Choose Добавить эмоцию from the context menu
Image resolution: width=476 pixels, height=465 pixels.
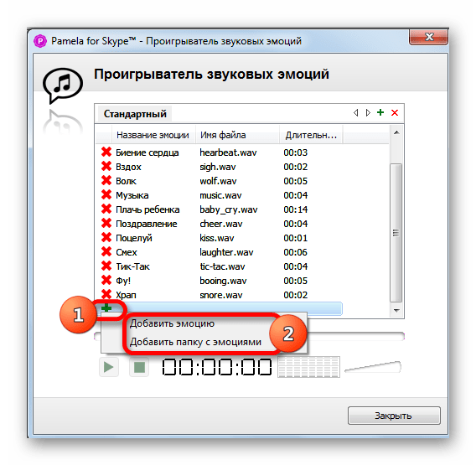click(172, 323)
